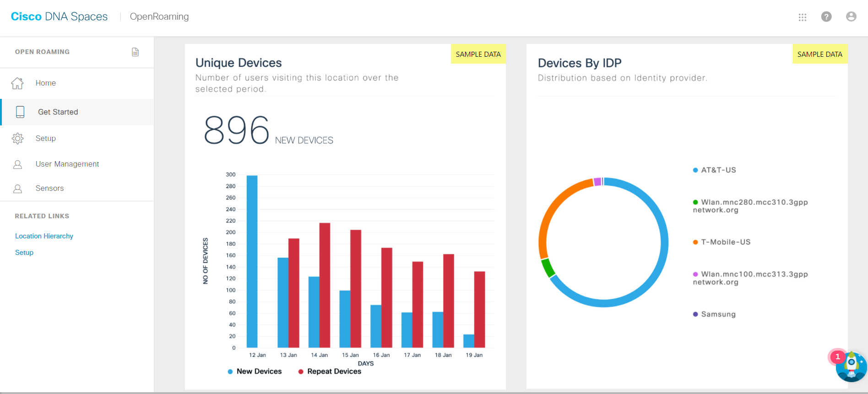This screenshot has height=394, width=868.
Task: Toggle Samsung legend entry
Action: click(714, 314)
